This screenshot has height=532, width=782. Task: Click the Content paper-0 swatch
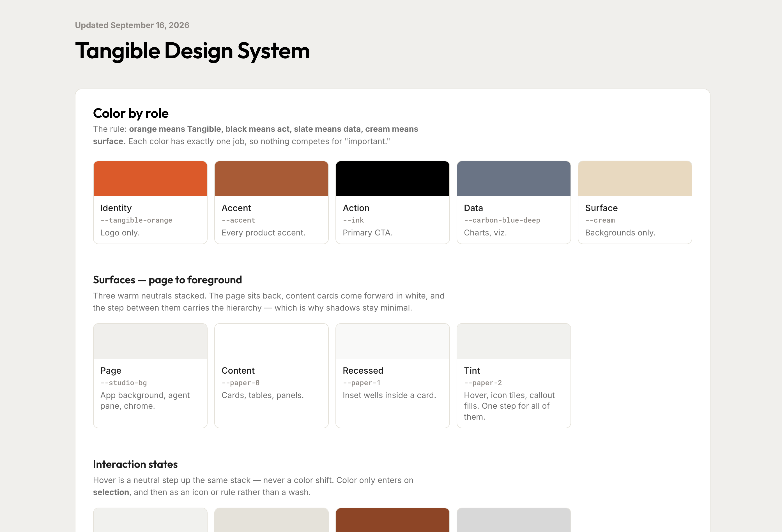pos(271,341)
